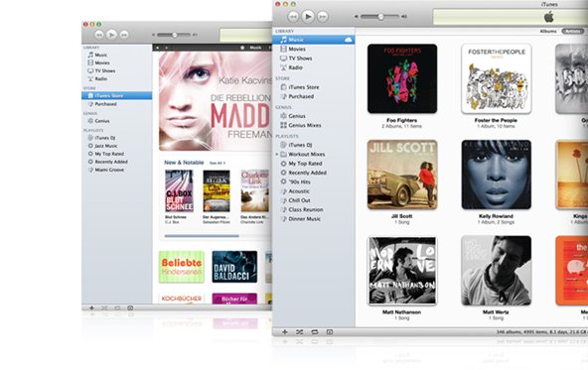
Task: Click the Store home icon in back window
Action: pos(242,48)
